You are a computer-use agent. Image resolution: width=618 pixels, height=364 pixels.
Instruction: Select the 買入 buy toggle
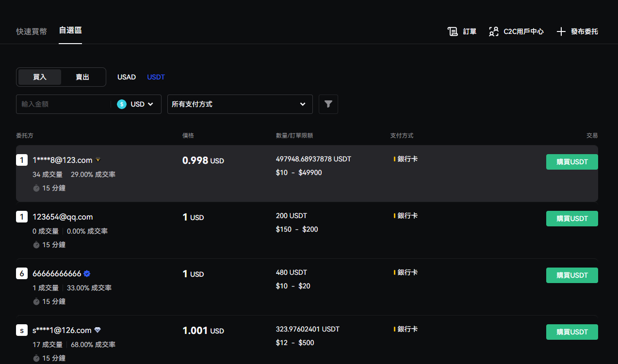(x=40, y=77)
